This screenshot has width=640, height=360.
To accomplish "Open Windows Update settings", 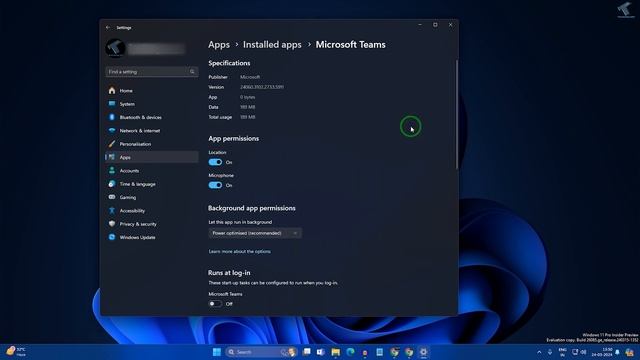I will click(152, 237).
